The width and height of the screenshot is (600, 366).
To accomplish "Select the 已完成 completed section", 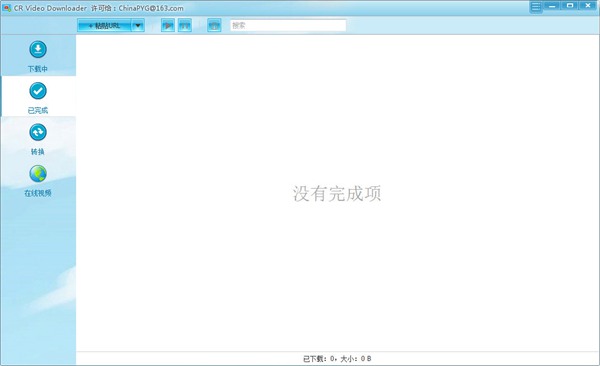I will click(x=38, y=97).
